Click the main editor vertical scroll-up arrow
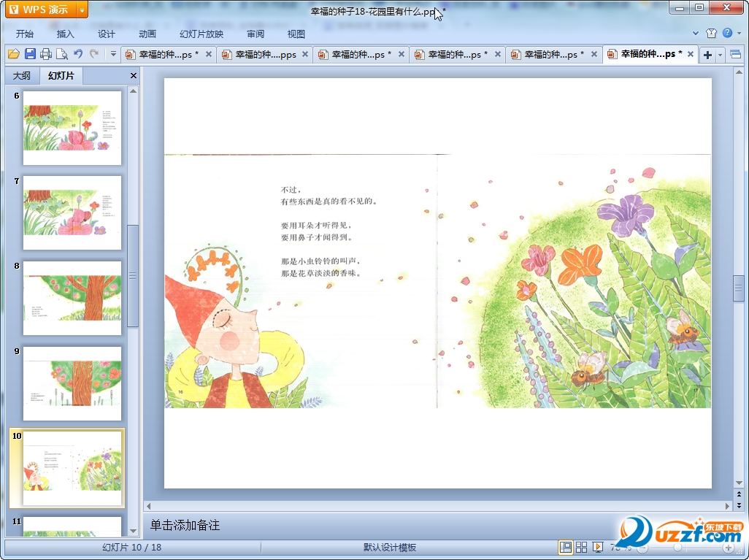749x560 pixels. click(x=739, y=72)
